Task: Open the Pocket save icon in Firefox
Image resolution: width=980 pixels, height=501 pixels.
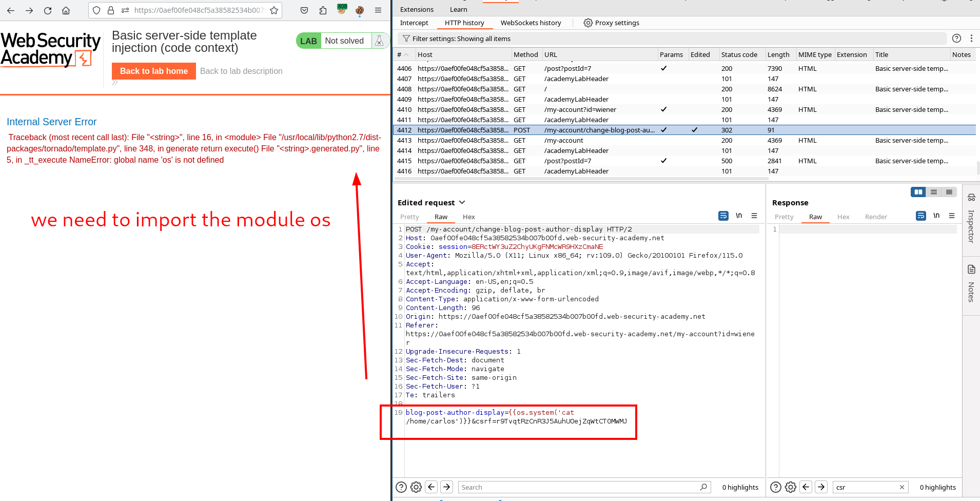Action: coord(304,10)
